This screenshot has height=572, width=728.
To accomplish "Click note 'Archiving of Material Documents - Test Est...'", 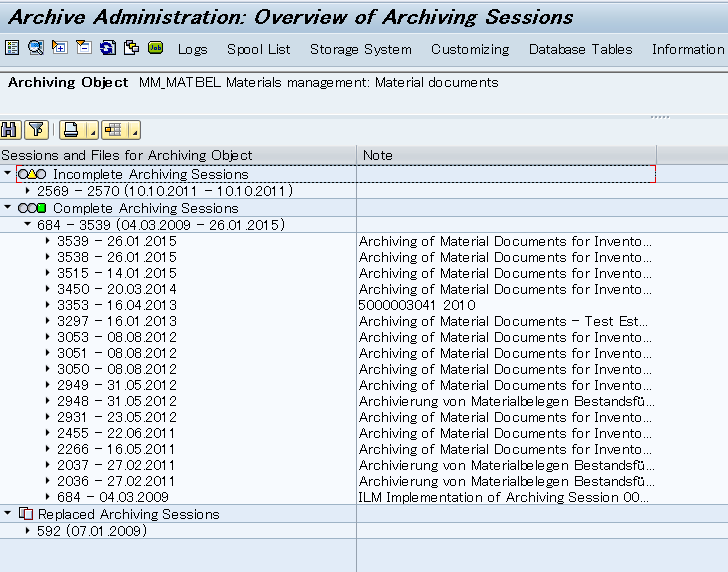I will 503,321.
